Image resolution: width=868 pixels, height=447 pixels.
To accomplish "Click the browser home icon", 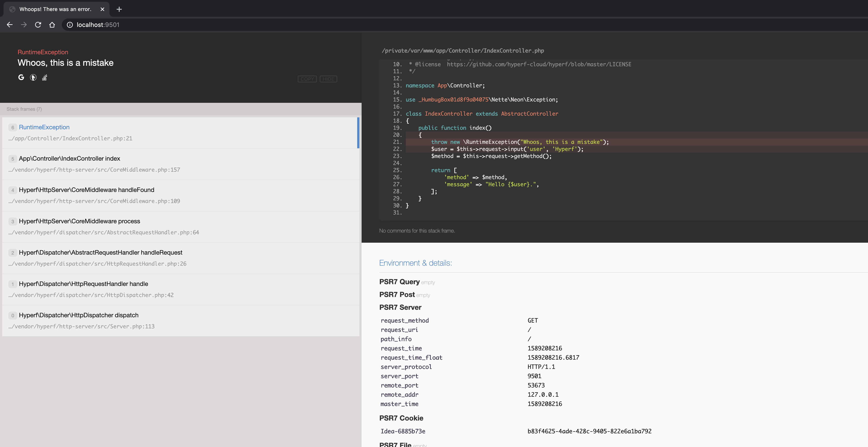I will point(52,24).
